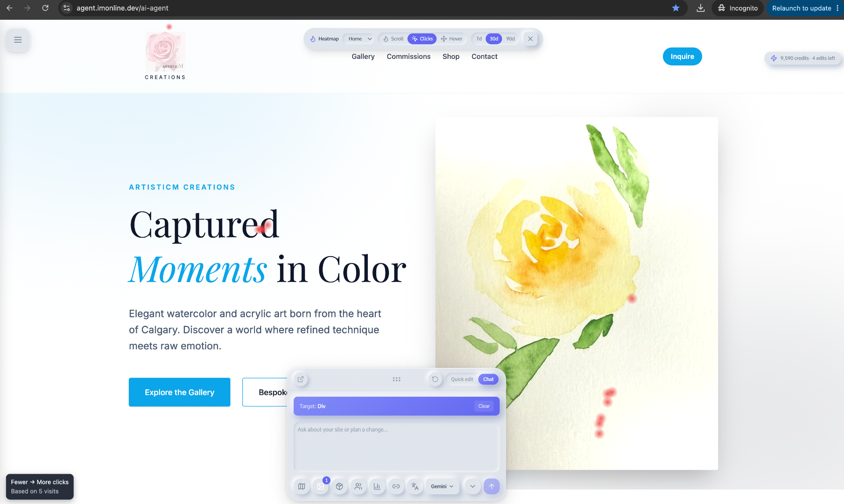Click the users/audience icon
844x504 pixels.
[x=358, y=486]
